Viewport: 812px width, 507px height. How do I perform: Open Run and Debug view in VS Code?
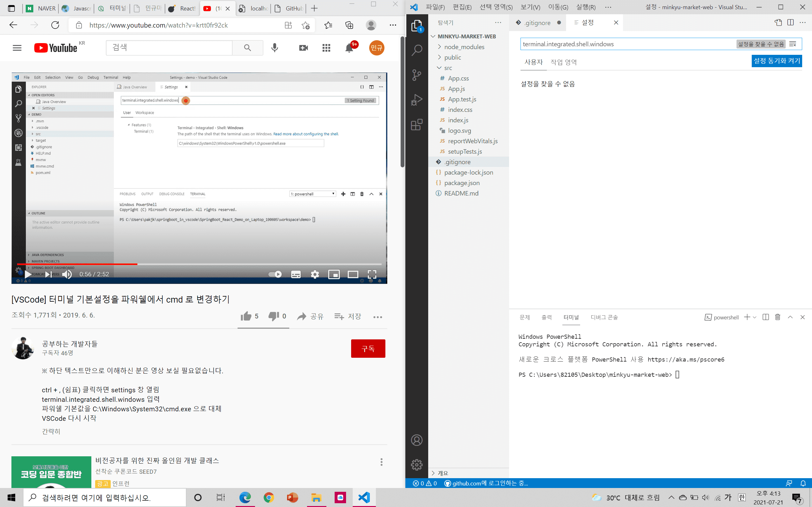[x=416, y=100]
